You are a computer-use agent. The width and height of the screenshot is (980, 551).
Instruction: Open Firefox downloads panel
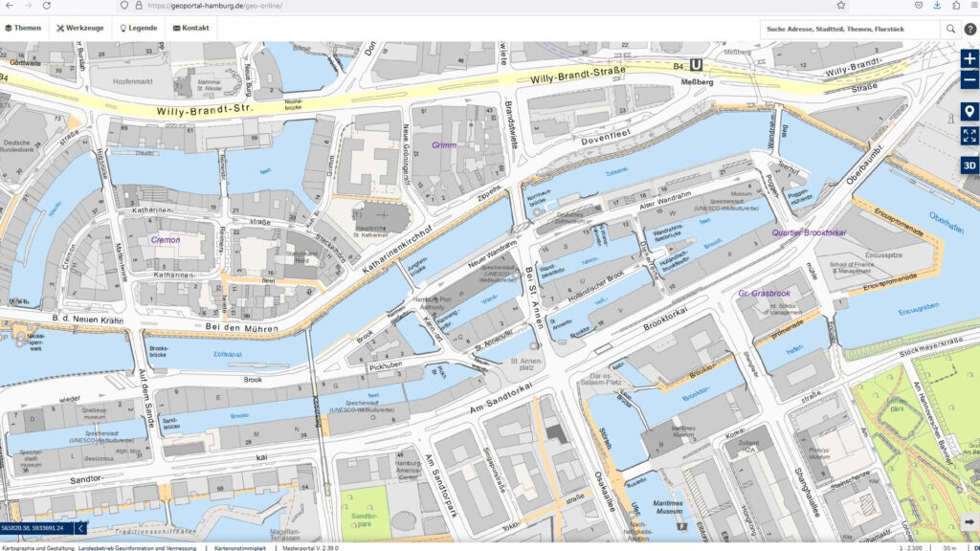(936, 5)
